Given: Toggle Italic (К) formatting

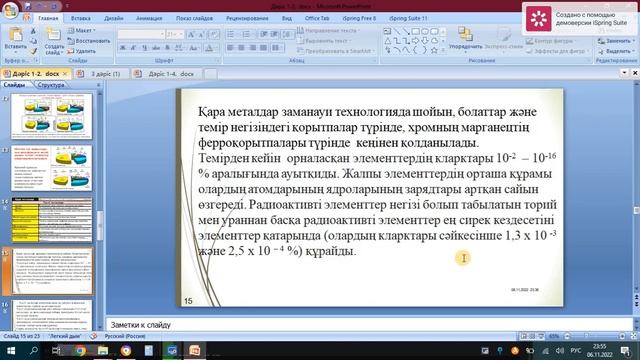Looking at the screenshot, I should coord(133,48).
